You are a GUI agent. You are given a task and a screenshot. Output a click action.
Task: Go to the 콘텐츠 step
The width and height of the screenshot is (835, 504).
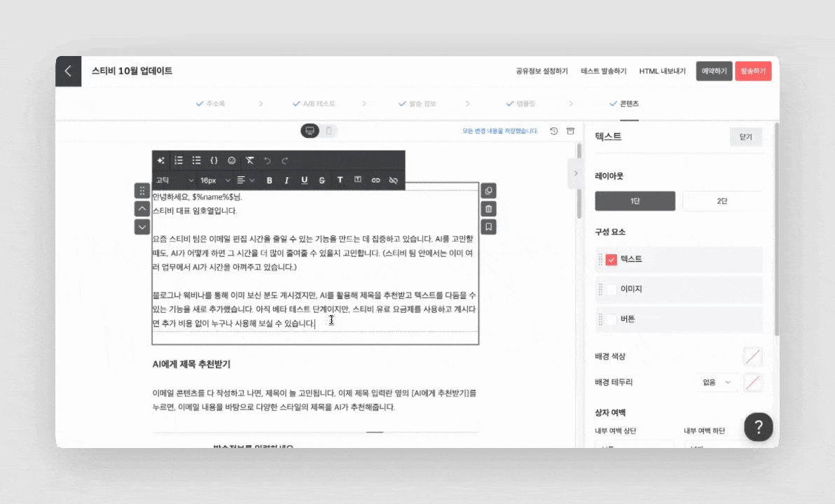pyautogui.click(x=624, y=104)
